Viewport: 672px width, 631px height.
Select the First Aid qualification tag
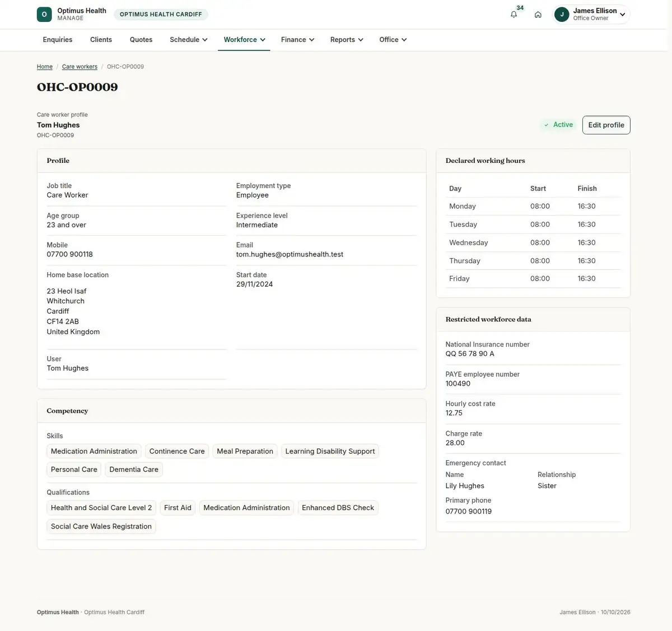point(178,508)
